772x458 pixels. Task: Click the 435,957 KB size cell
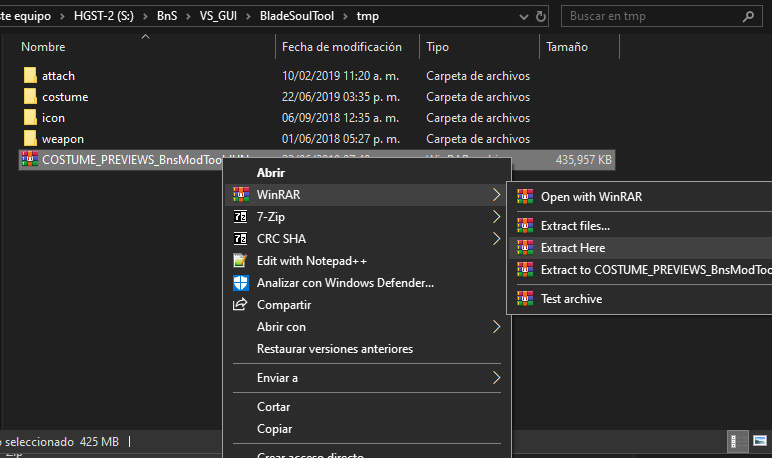583,160
